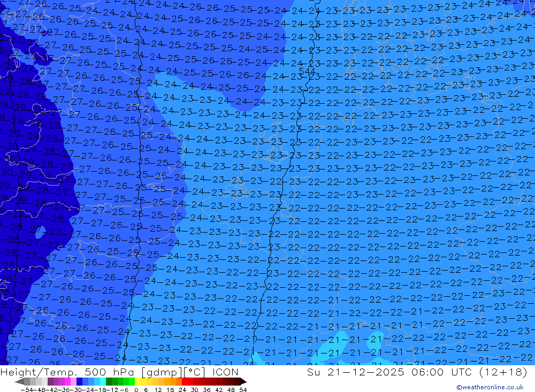Click the date 'Su 21-12-2025 06:00 UTC (12+18)'
This screenshot has height=392, width=535.
pyautogui.click(x=417, y=372)
